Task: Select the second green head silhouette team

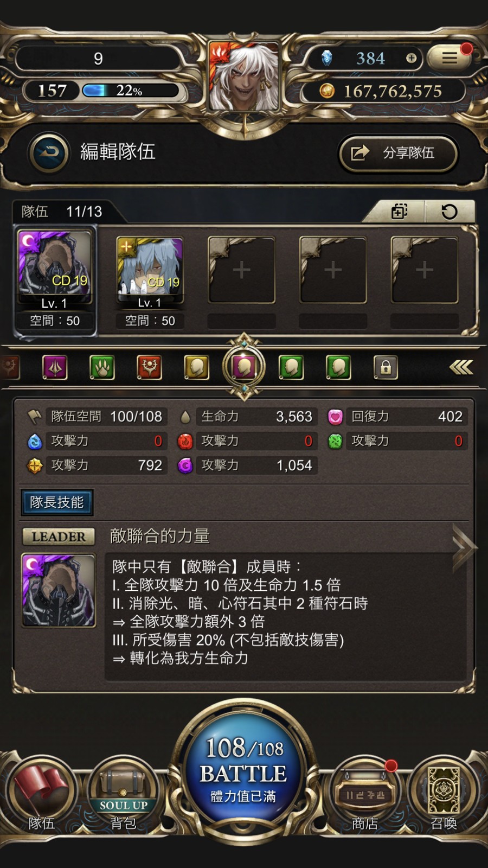Action: coord(338,368)
